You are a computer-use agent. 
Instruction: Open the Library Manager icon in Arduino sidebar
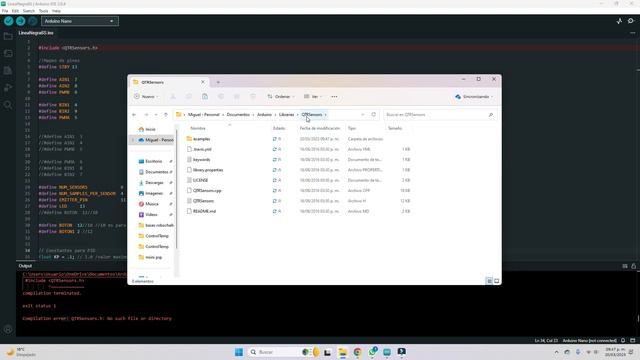click(8, 71)
